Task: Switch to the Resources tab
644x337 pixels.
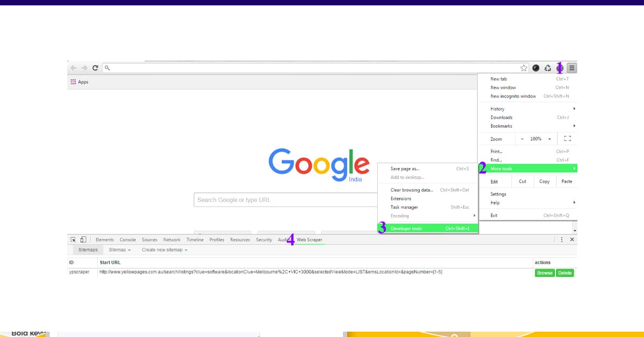Action: coord(240,240)
